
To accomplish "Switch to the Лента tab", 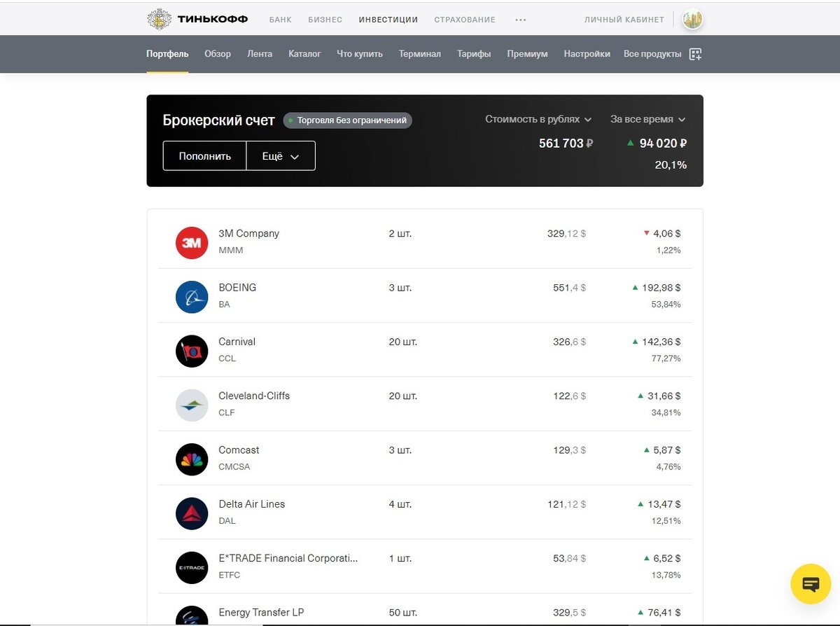I will [x=260, y=54].
